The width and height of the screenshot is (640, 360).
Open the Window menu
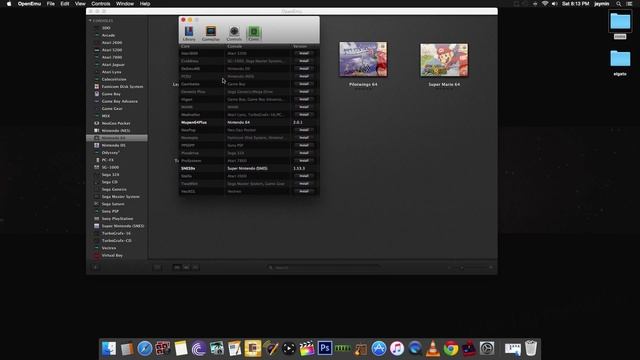click(x=125, y=4)
